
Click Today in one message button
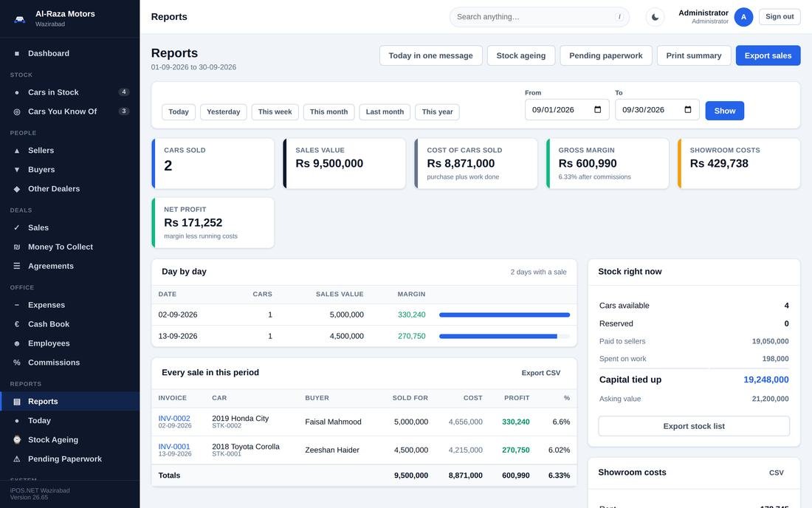[431, 55]
